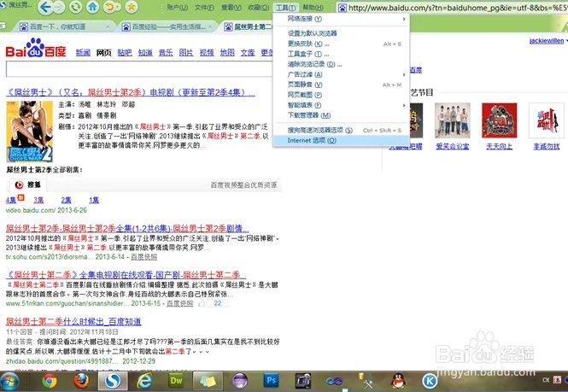
Task: Expand the 网络连接(Y) submenu
Action: point(342,19)
